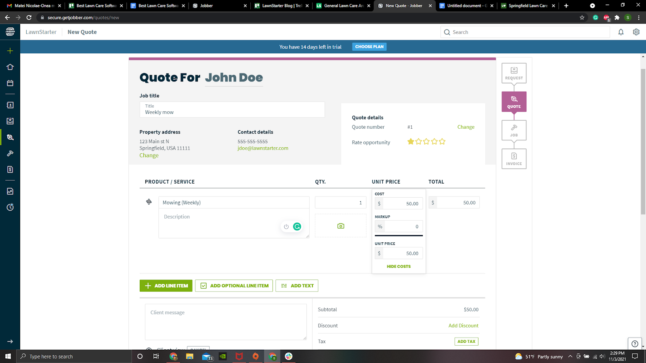Select the Invoice step in workflow
Image resolution: width=646 pixels, height=363 pixels.
coord(514,159)
